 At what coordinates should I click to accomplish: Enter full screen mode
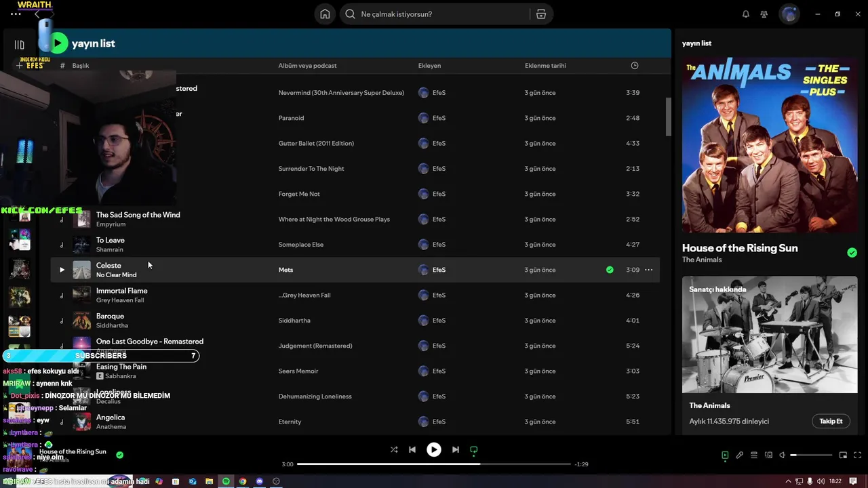[857, 455]
